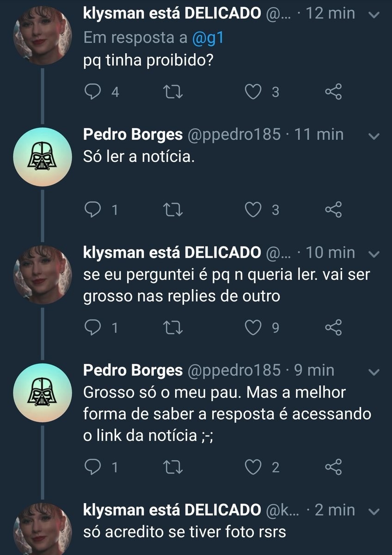
Task: Retweet the 'Só ler a notícia.' tweet
Action: pyautogui.click(x=174, y=210)
